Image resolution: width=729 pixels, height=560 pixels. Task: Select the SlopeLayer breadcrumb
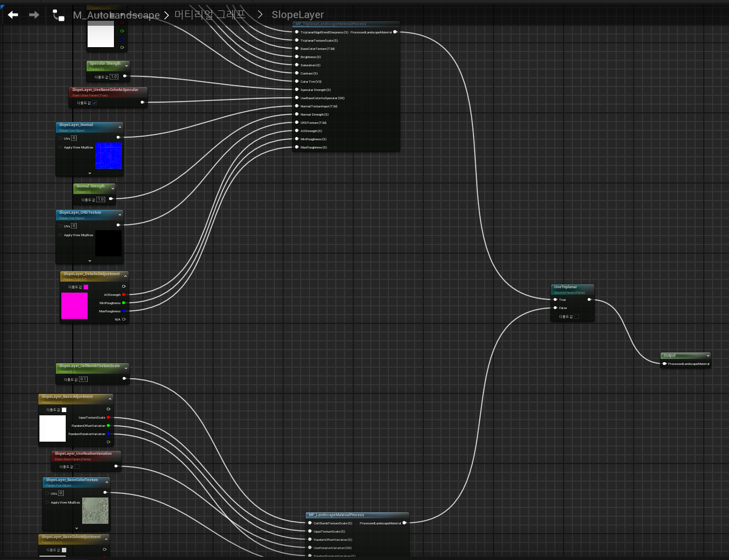tap(298, 15)
